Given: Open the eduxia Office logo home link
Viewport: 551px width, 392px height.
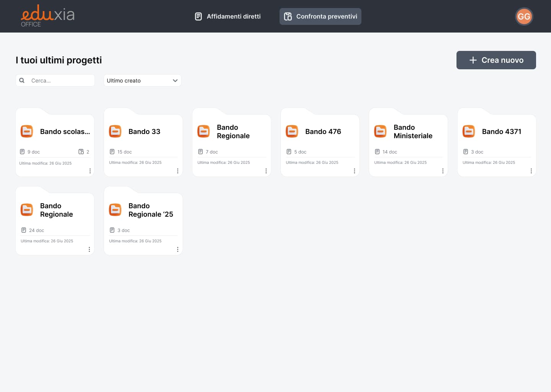Looking at the screenshot, I should point(47,16).
